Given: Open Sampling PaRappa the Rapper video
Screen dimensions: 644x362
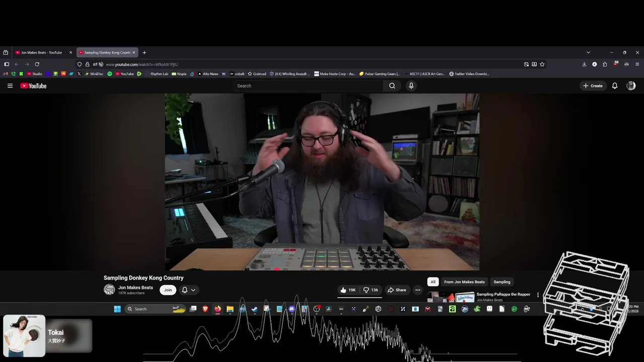Looking at the screenshot, I should (503, 295).
